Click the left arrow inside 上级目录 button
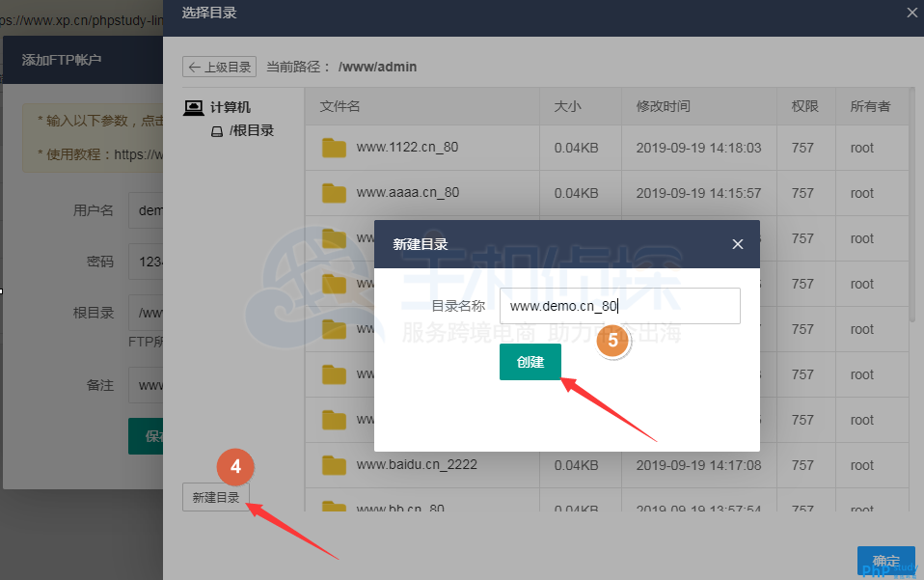Viewport: 924px width, 580px height. [197, 67]
